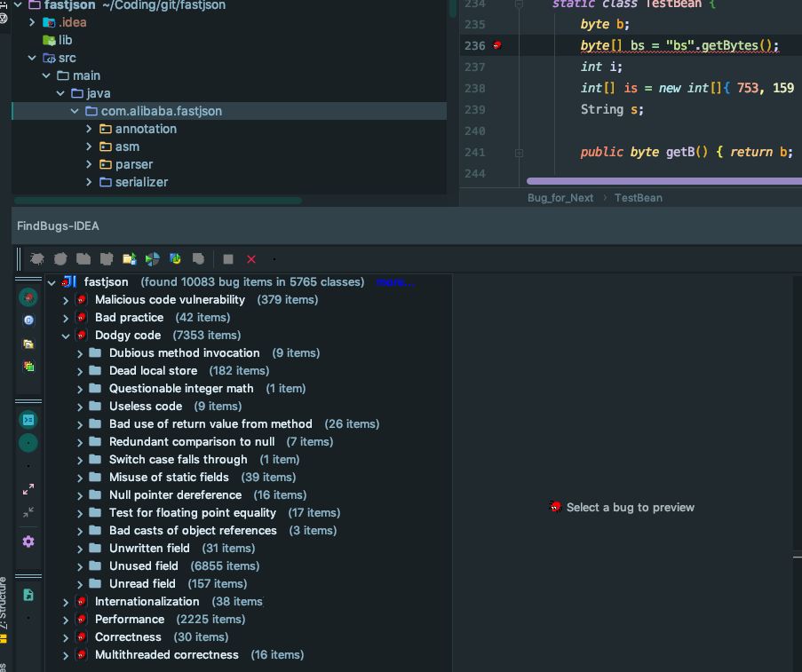Open the purple gear settings icon

point(28,542)
